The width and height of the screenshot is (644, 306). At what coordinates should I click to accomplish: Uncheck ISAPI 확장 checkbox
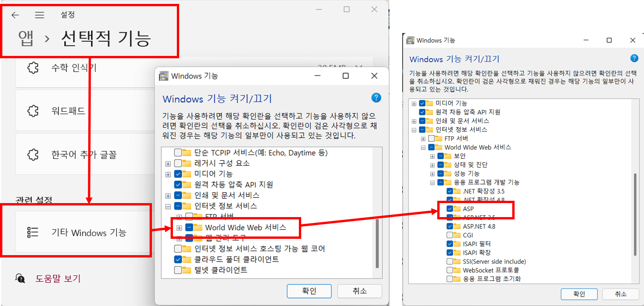click(450, 252)
